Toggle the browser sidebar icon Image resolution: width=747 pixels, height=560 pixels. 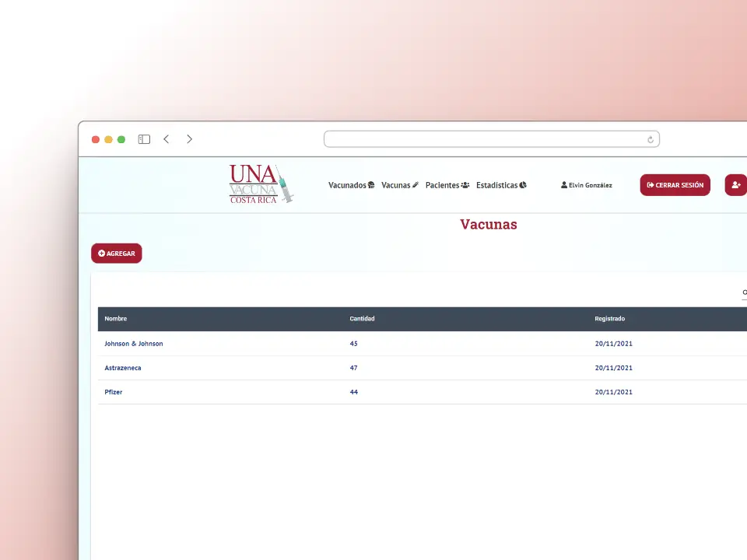(x=144, y=139)
